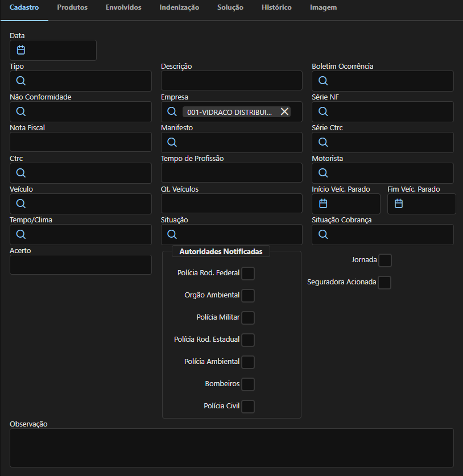Click the Tipo search magnifier icon
The height and width of the screenshot is (476, 463).
(x=20, y=81)
